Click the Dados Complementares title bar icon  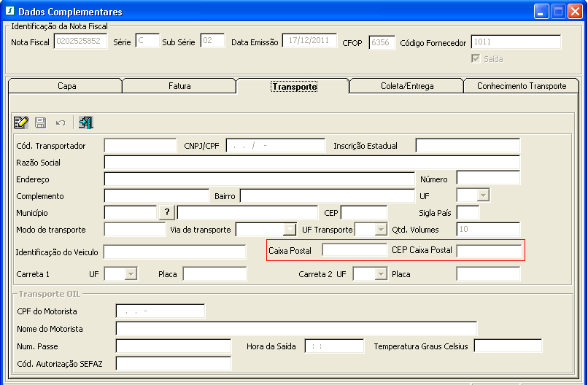tap(9, 12)
